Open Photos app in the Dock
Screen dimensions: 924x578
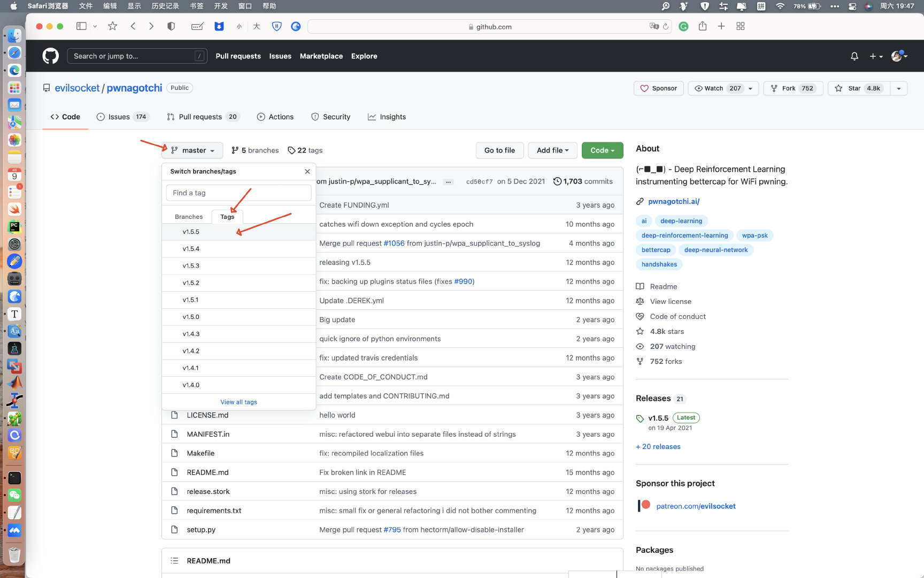(x=14, y=140)
